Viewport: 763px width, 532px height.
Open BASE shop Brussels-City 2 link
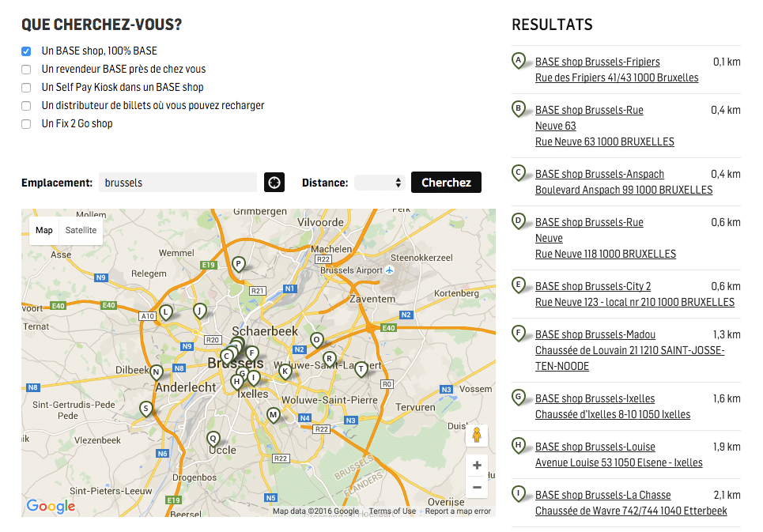tap(593, 286)
